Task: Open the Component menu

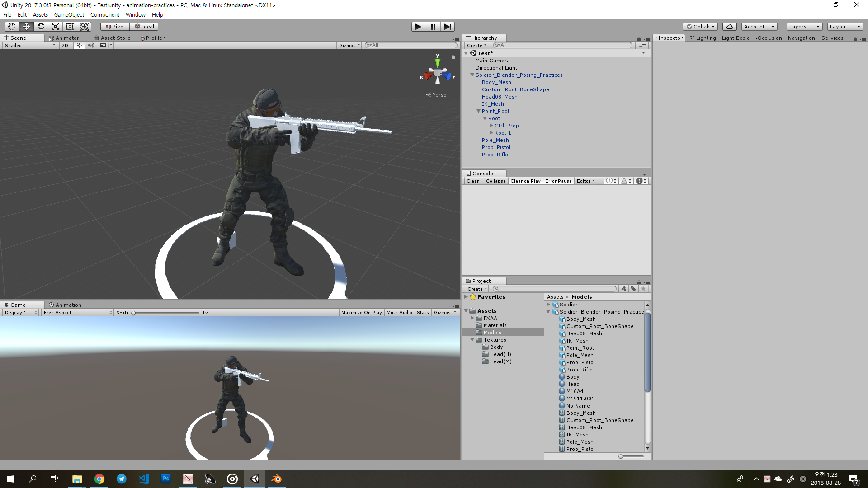Action: click(x=105, y=15)
